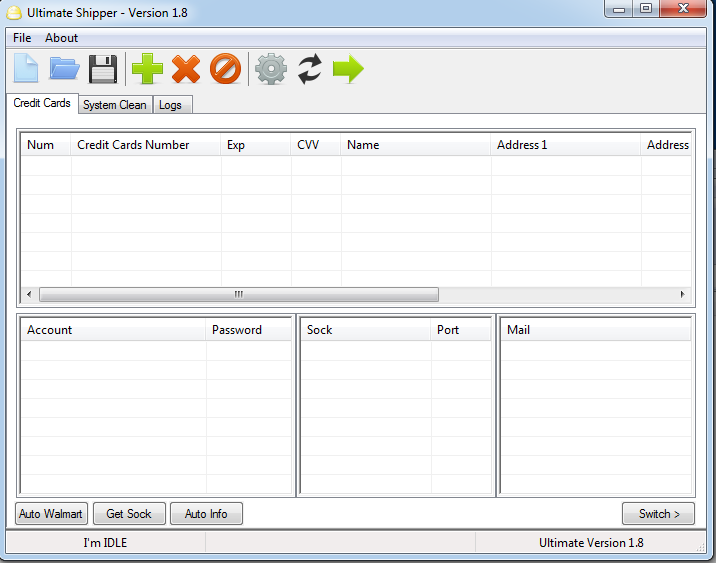
Task: Click the Mail column header
Action: click(594, 330)
